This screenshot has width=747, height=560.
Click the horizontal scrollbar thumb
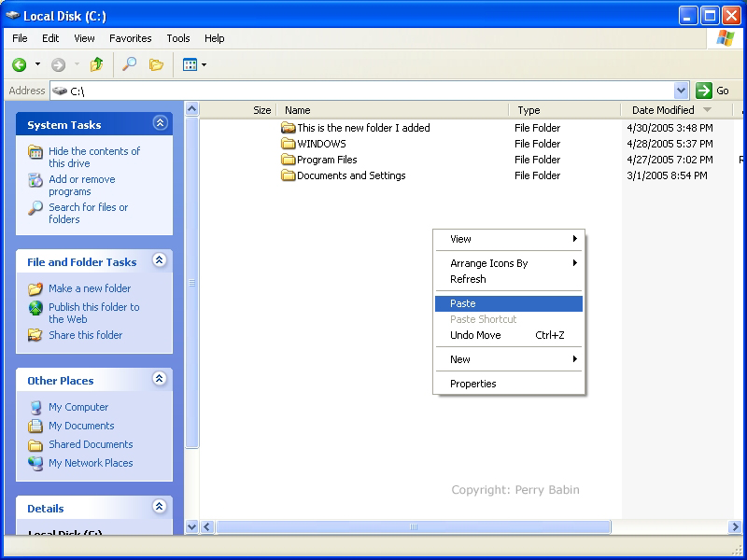tap(413, 526)
